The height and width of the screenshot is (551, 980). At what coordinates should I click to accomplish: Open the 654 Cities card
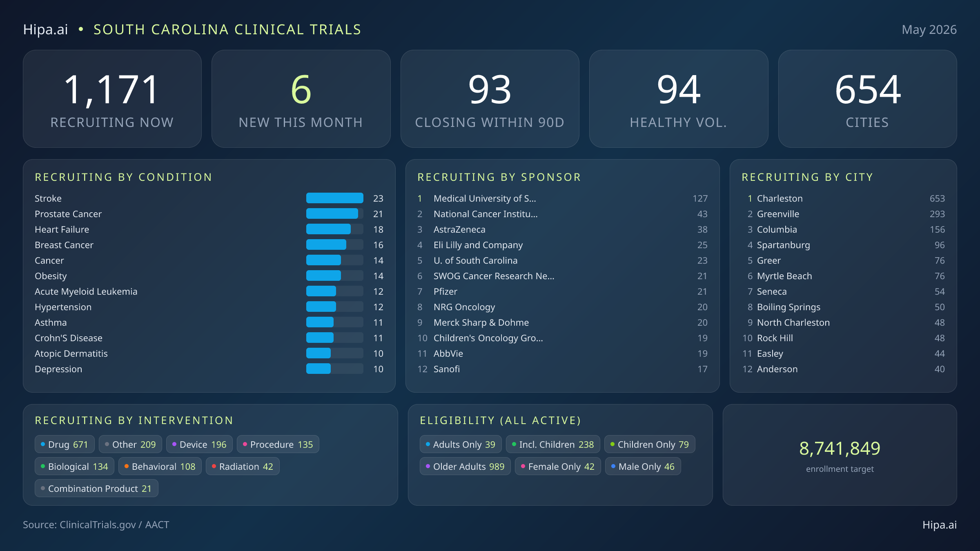click(x=867, y=99)
